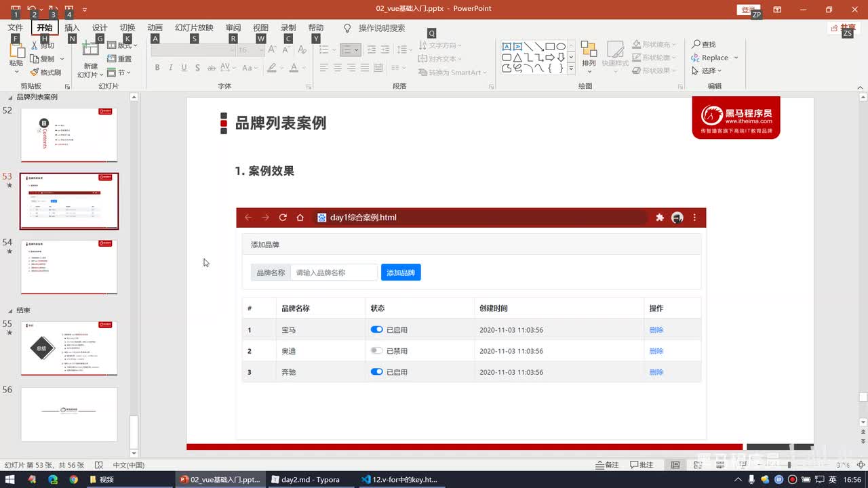Open the Copy (复制) dropdown arrow
Viewport: 868px width, 488px height.
[x=62, y=59]
